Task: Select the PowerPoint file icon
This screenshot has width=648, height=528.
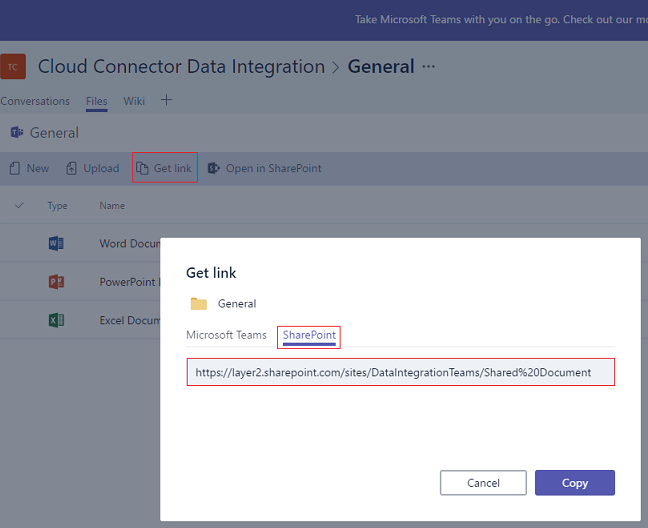Action: point(56,282)
